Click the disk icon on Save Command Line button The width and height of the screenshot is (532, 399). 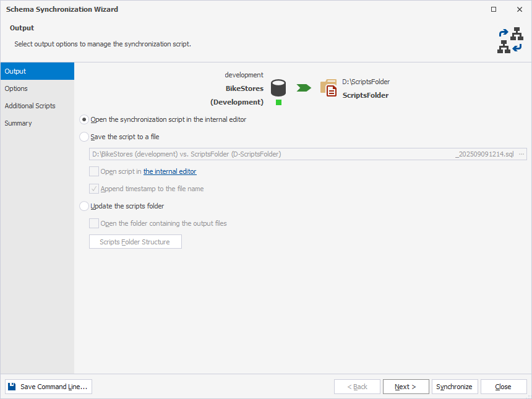pos(12,386)
